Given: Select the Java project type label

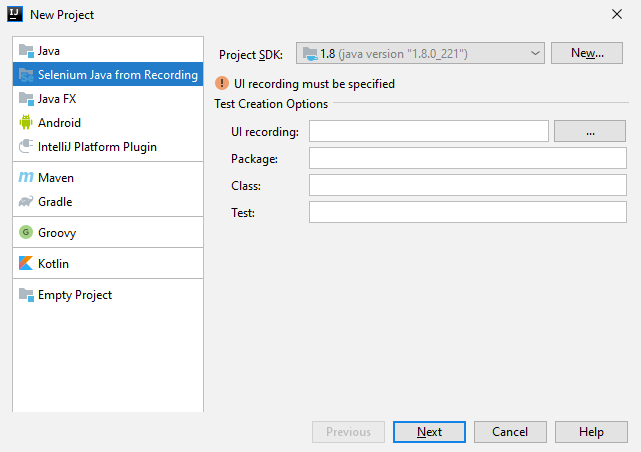Looking at the screenshot, I should pos(49,51).
